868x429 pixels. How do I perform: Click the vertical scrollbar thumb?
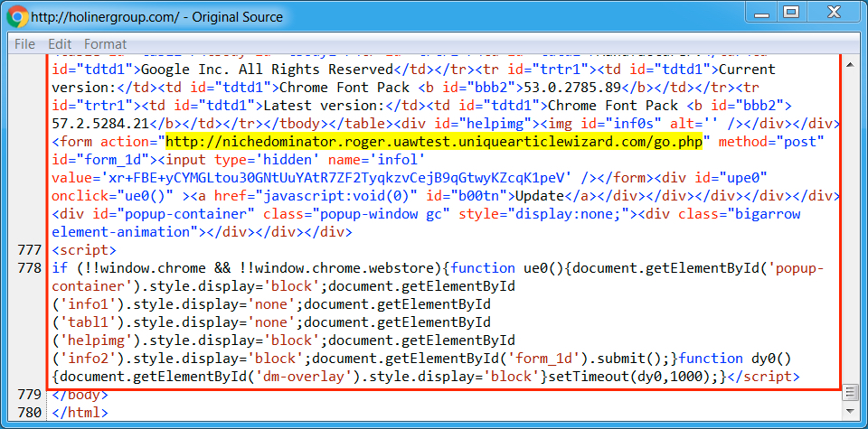click(850, 393)
